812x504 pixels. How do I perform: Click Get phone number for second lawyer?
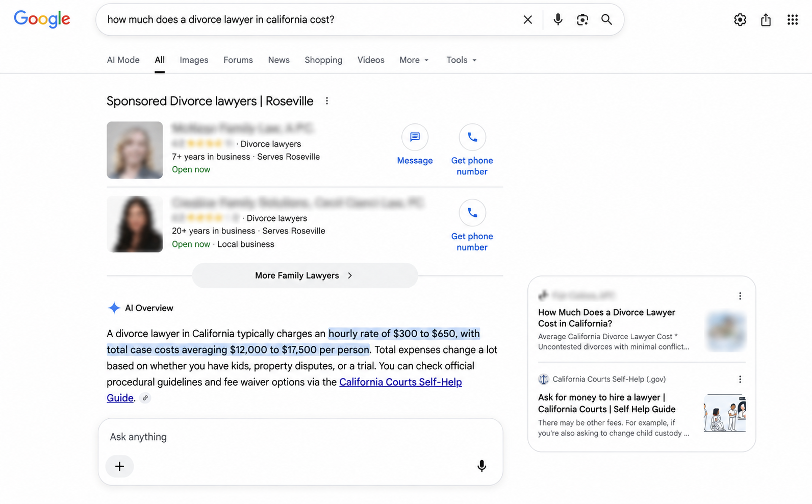tap(472, 242)
